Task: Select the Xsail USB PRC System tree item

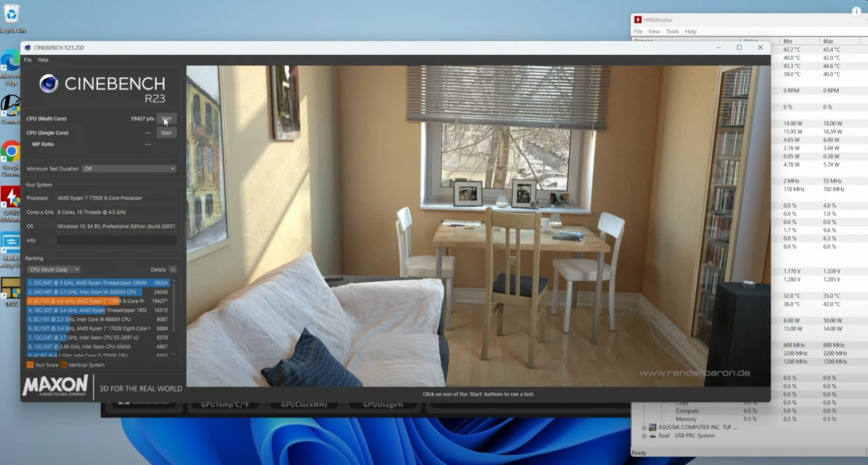Action: coord(686,435)
